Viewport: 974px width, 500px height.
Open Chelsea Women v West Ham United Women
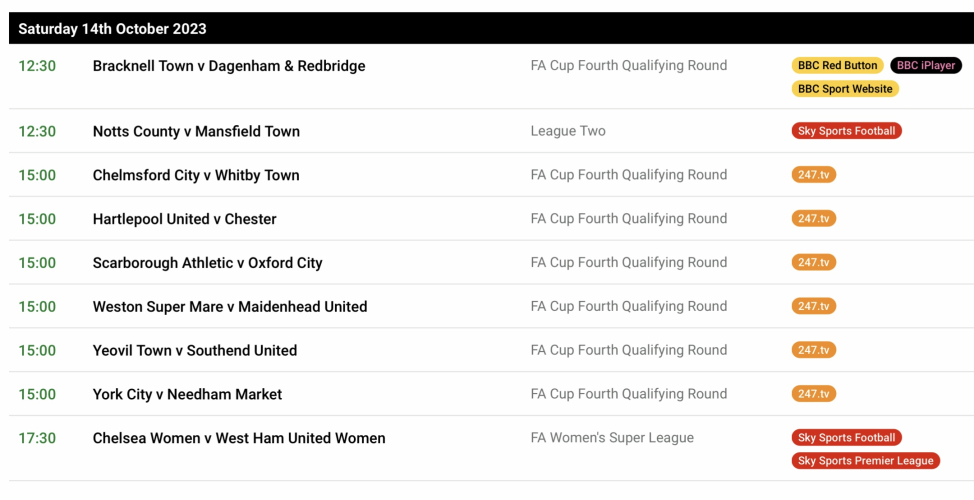tap(239, 438)
